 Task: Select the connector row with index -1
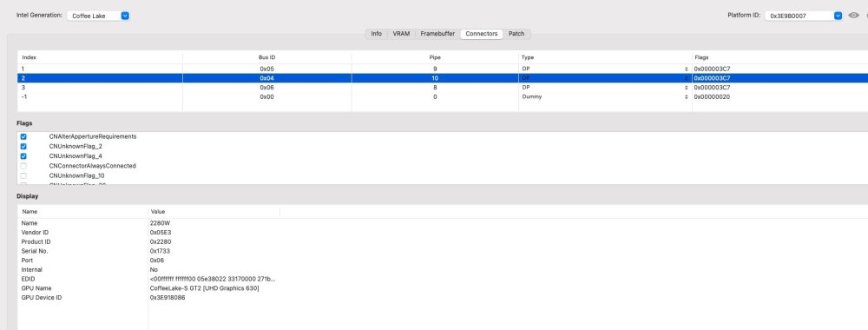(443, 97)
